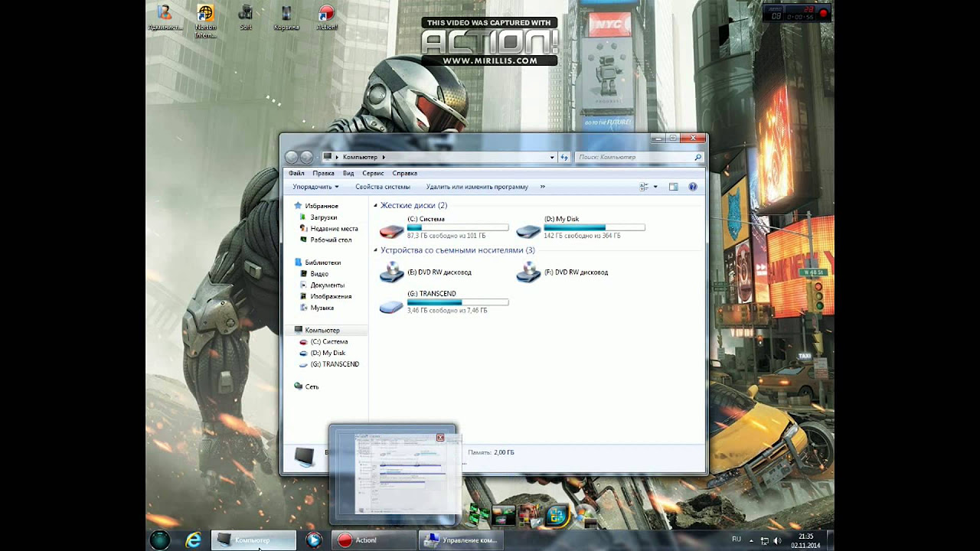Click the Explorer back arrow button
Image resolution: width=980 pixels, height=551 pixels.
(292, 157)
